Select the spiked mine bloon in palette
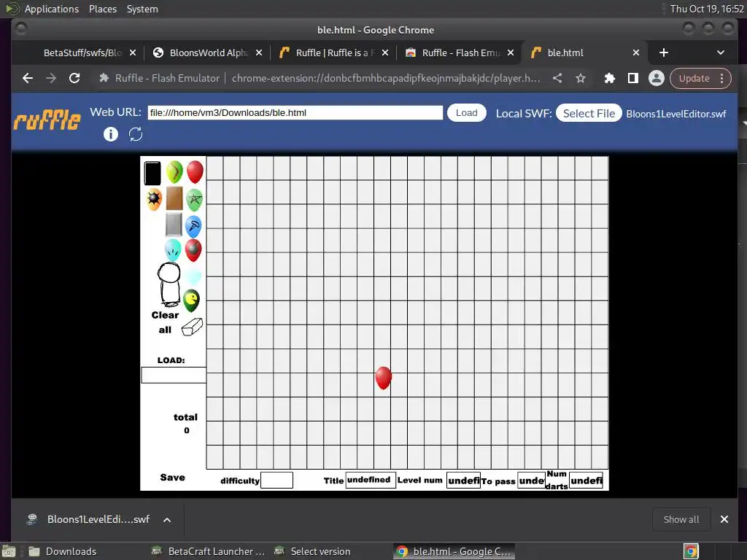Image resolution: width=747 pixels, height=560 pixels. 154,199
